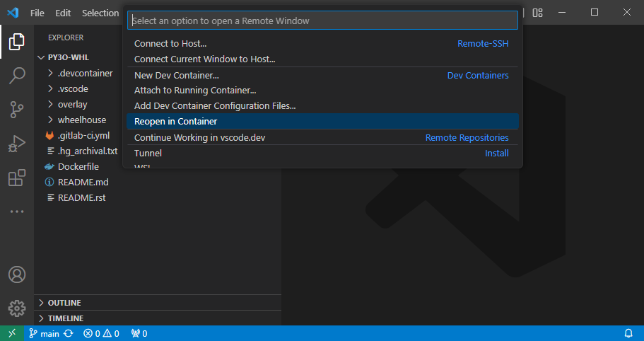Select New Dev Container... option
Screen dimensions: 644x341
tap(322, 75)
